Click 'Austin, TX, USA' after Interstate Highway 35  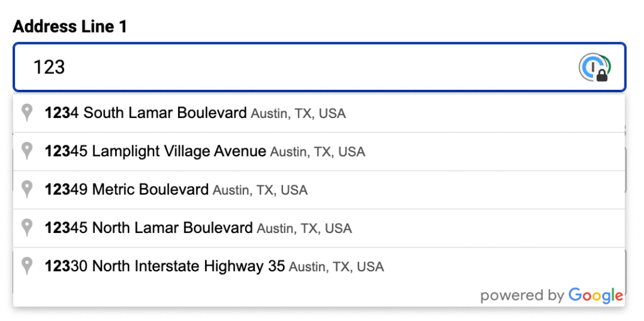[x=336, y=267]
